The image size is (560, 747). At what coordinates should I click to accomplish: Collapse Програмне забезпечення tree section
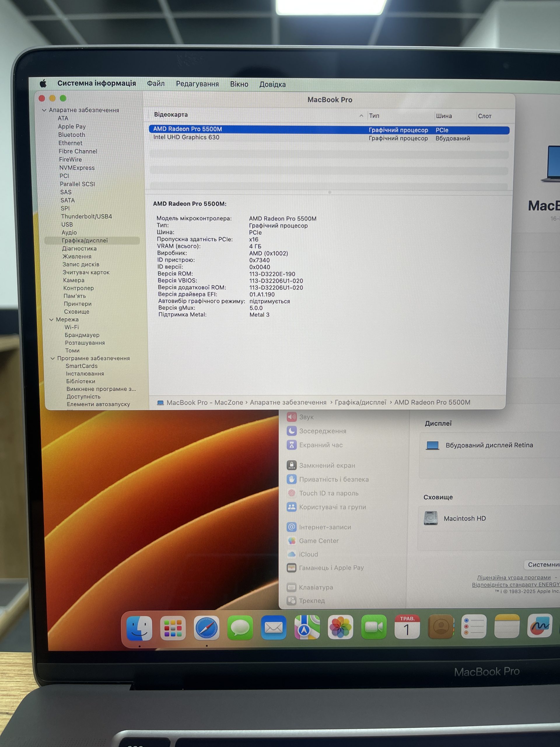click(x=52, y=358)
